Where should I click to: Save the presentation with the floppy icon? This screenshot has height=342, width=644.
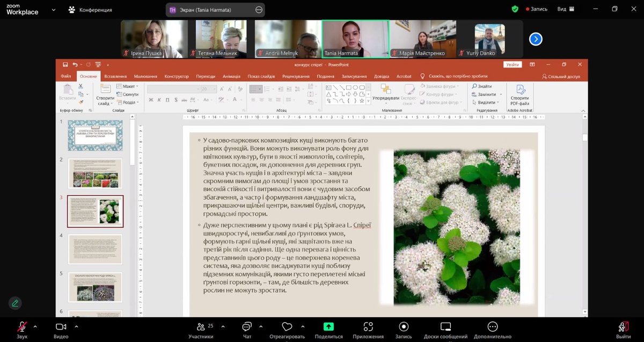tap(65, 64)
